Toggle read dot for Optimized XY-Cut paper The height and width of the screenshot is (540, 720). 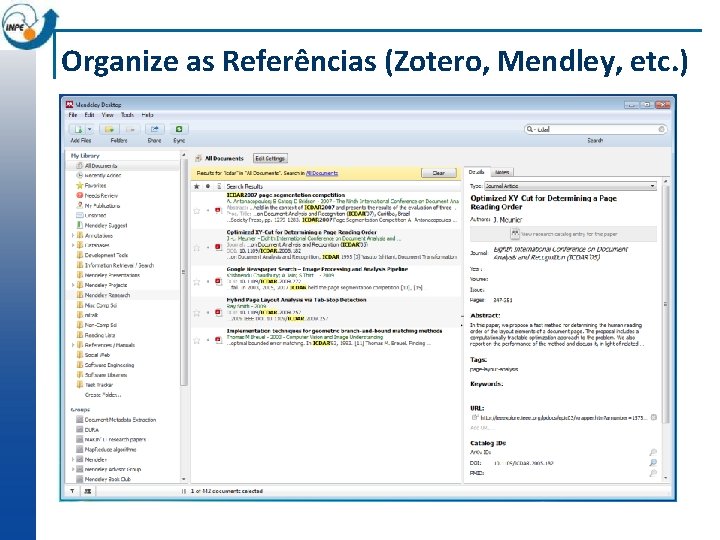[208, 248]
